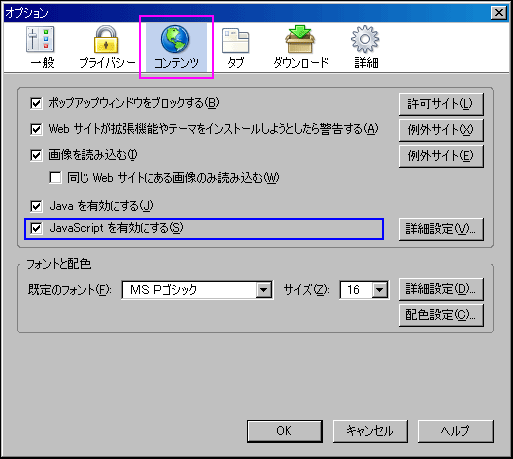Screen dimensions: 513x459
Task: Open the サイズ dropdown arrow
Action: point(380,290)
